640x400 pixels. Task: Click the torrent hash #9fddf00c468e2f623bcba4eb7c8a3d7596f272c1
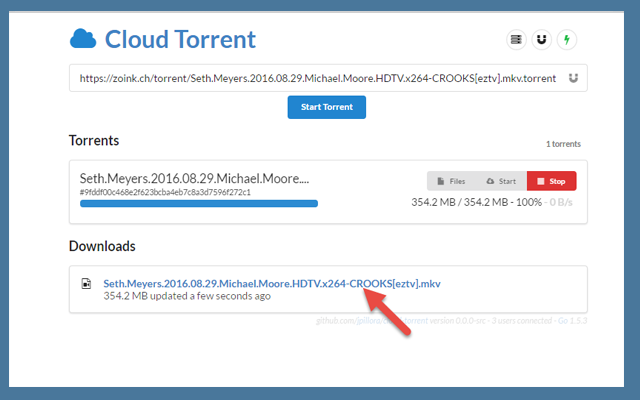[165, 192]
